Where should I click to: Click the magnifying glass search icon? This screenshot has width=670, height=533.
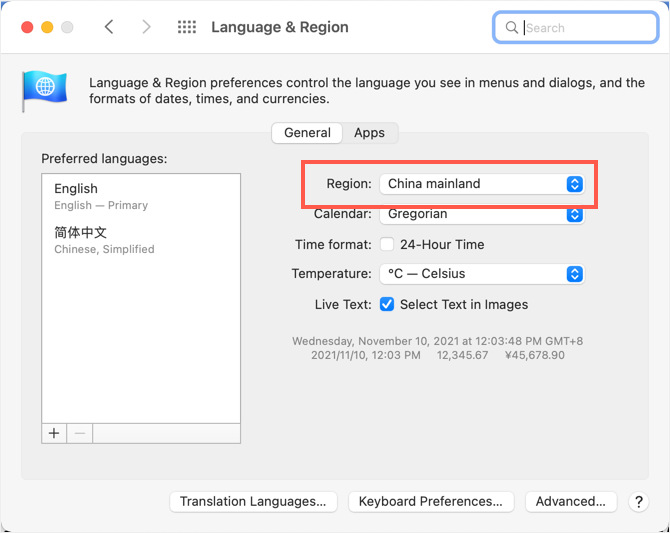pos(512,28)
